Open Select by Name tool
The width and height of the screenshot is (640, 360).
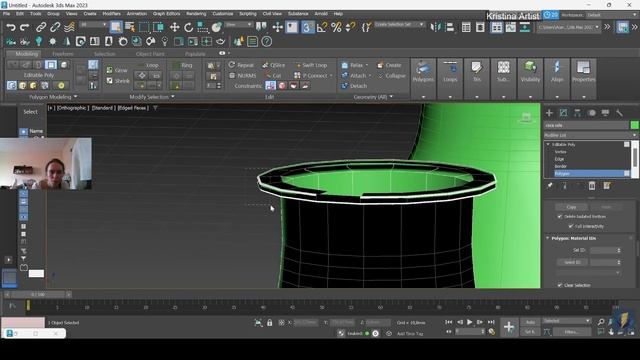[130, 27]
